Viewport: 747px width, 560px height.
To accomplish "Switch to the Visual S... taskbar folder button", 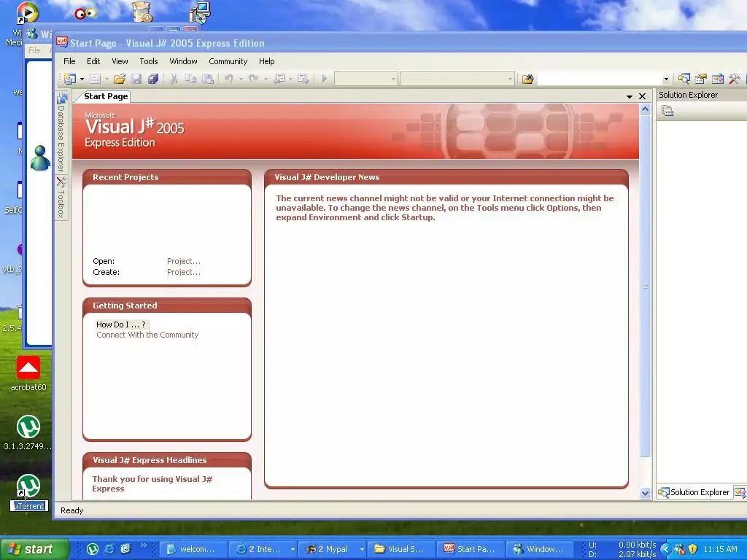I will click(400, 549).
